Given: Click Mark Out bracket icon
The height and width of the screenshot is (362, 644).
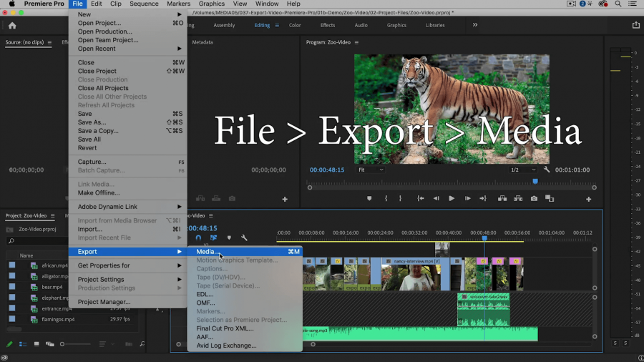Looking at the screenshot, I should coord(401,199).
